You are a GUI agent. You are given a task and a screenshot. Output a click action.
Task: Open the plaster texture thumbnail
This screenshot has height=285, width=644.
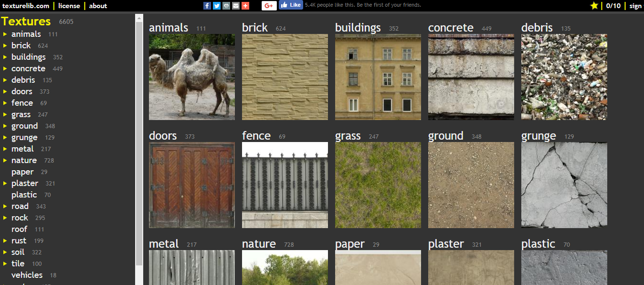click(x=471, y=267)
